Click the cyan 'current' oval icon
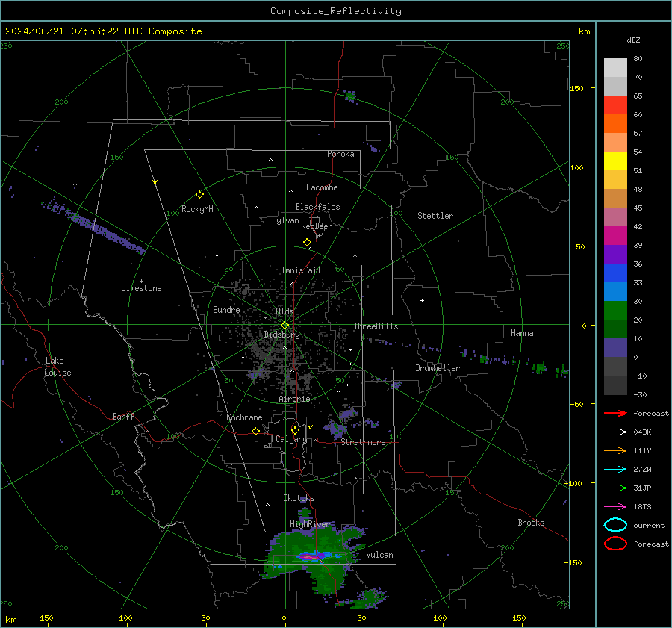672x628 pixels. (615, 525)
